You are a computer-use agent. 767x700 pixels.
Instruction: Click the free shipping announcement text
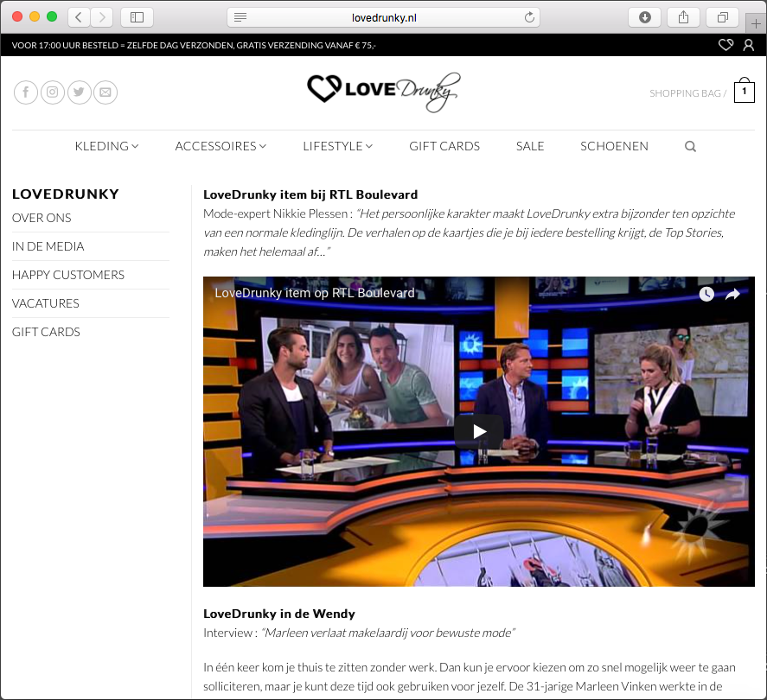coord(194,46)
